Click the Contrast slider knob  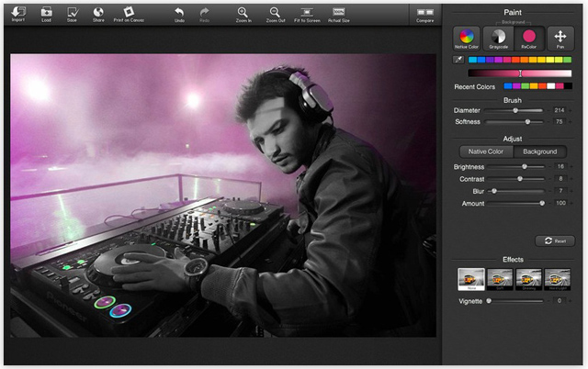point(520,179)
